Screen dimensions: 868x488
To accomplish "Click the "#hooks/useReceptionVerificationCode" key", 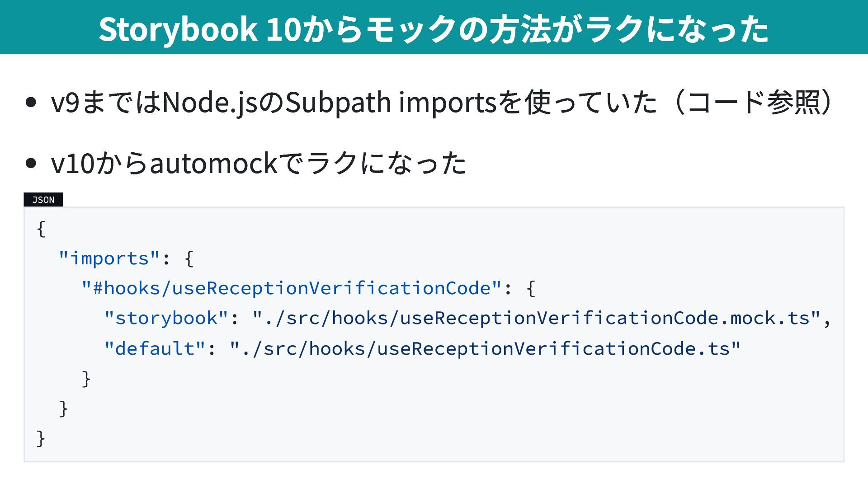I will pyautogui.click(x=292, y=288).
